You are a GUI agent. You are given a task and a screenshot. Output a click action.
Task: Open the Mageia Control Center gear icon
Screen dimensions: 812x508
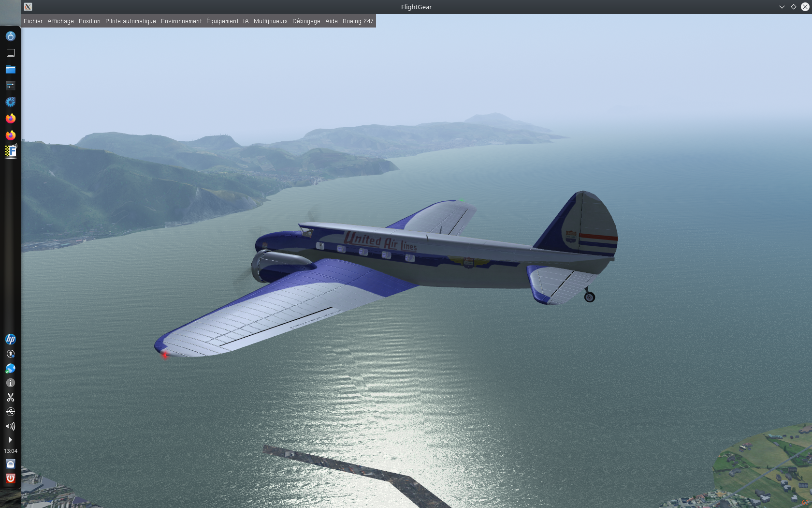click(x=10, y=102)
